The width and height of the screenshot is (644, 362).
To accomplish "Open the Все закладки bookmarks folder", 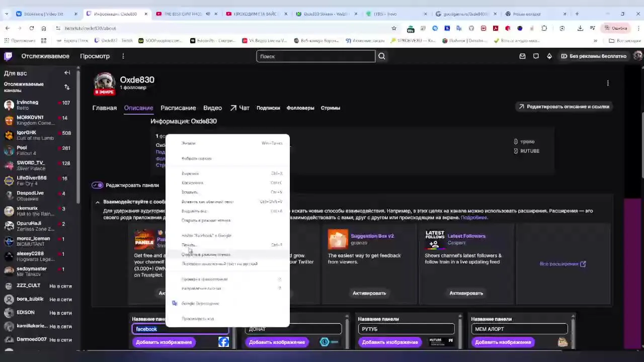I will [x=624, y=41].
